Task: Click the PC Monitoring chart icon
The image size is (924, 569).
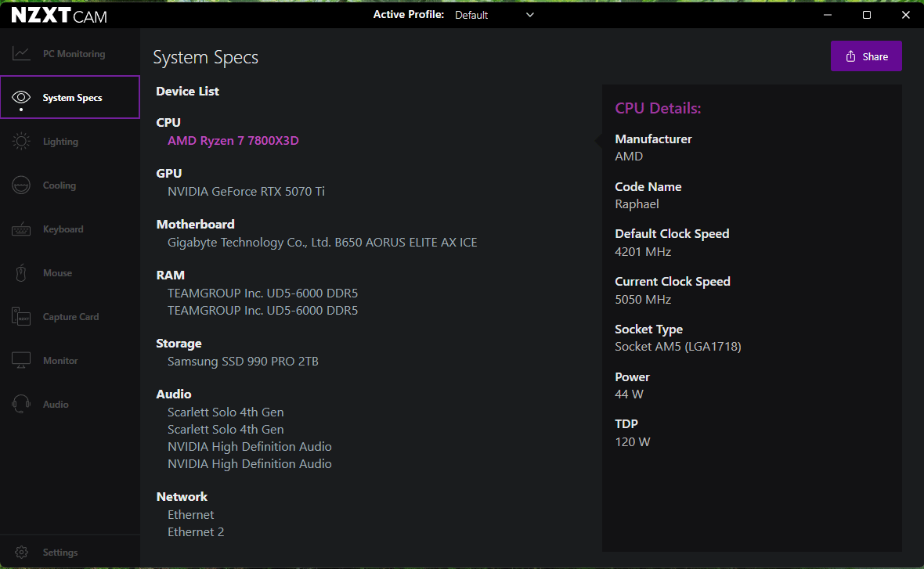Action: 21,53
